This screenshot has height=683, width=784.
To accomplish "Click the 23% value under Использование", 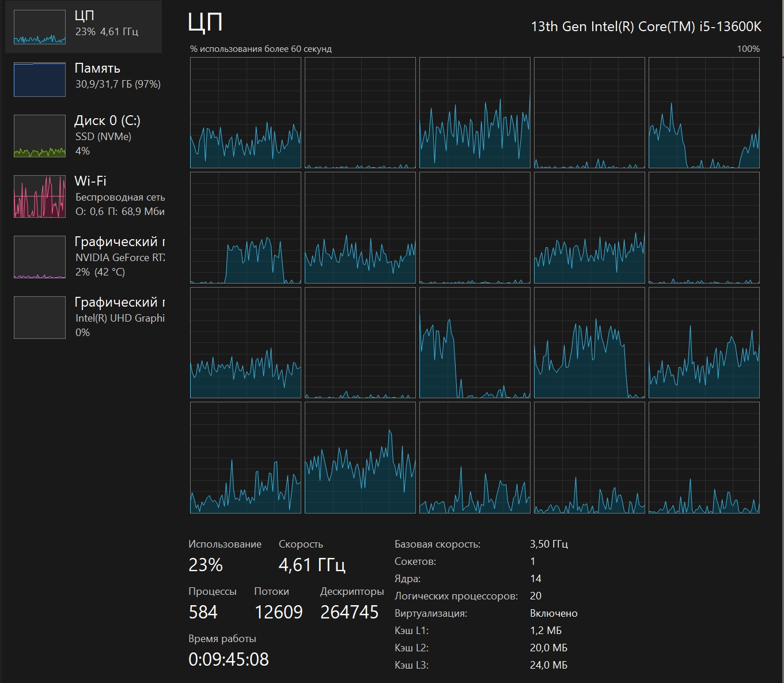I will tap(206, 565).
